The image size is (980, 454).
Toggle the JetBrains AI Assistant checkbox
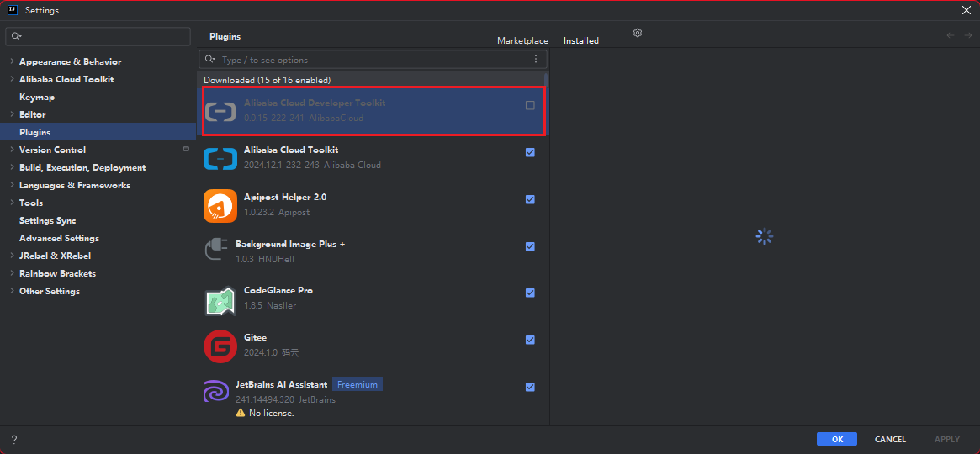click(530, 387)
